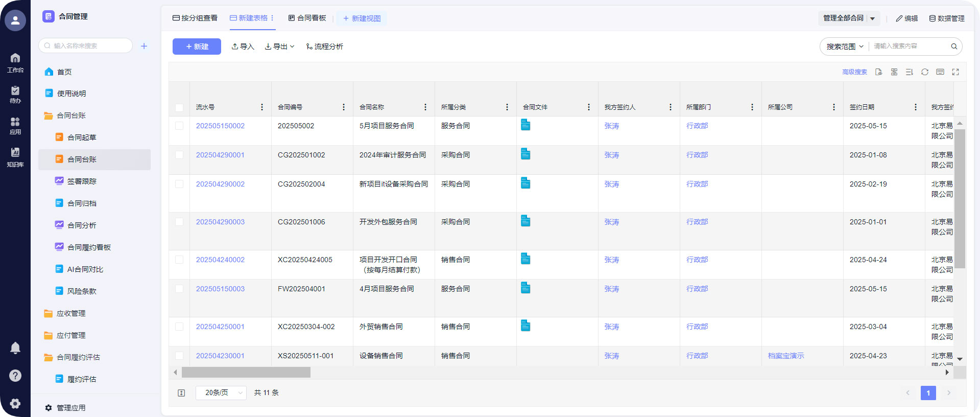The image size is (980, 417).
Task: Open the 20条/页 page size dropdown
Action: [221, 392]
